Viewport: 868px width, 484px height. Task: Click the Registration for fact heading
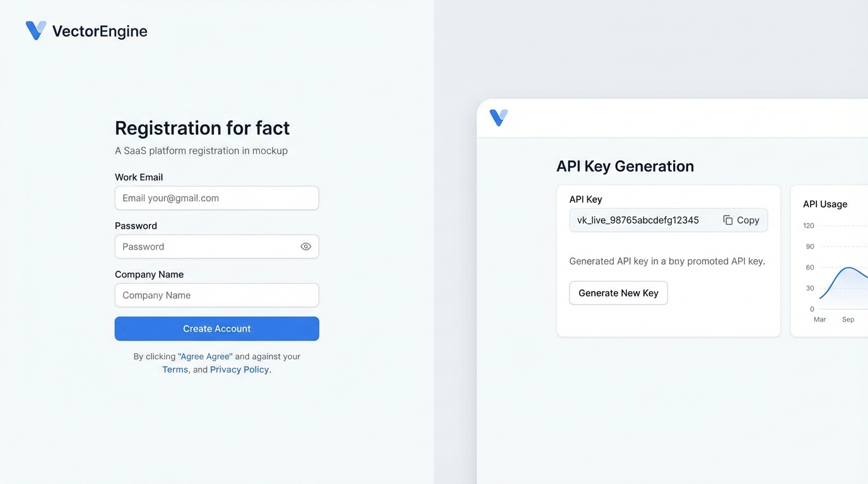point(202,128)
